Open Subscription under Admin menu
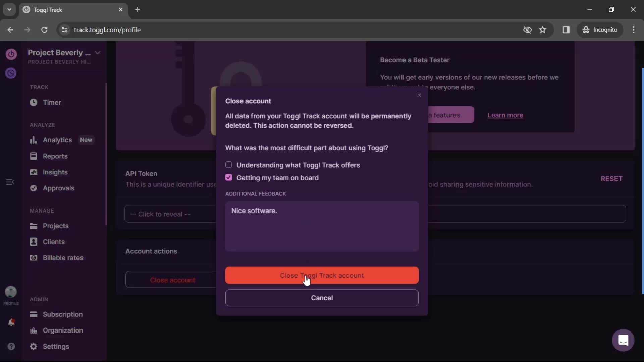 point(62,314)
